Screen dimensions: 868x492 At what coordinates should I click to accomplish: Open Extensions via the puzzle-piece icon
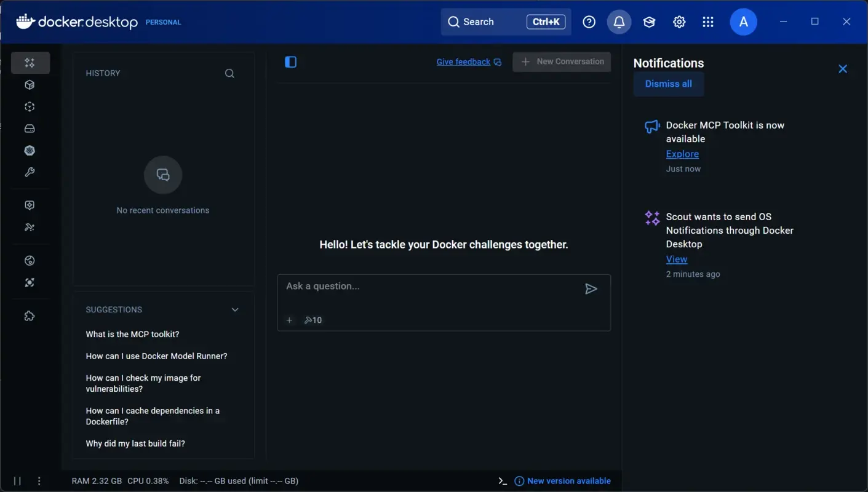(29, 315)
